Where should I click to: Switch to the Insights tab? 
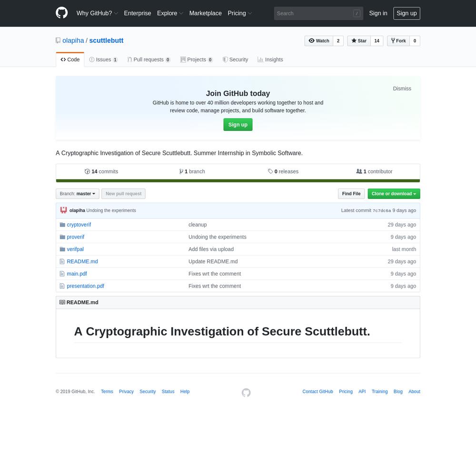(270, 59)
